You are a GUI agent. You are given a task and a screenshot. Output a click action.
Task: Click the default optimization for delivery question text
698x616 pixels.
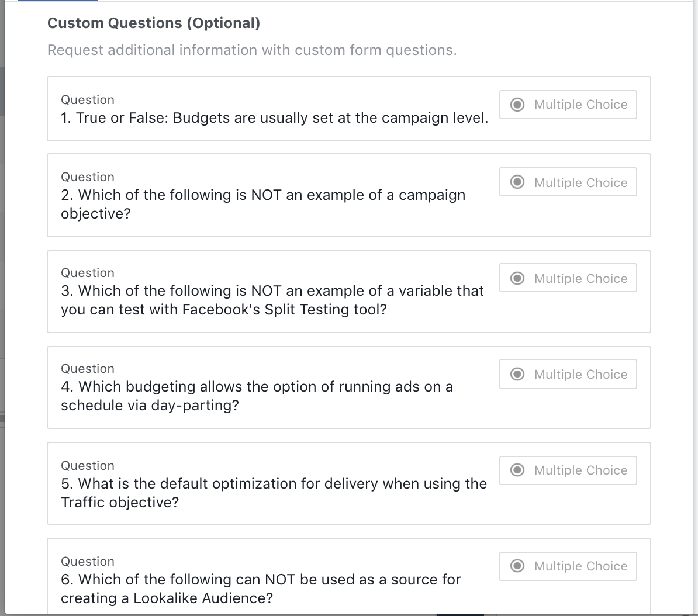[274, 493]
